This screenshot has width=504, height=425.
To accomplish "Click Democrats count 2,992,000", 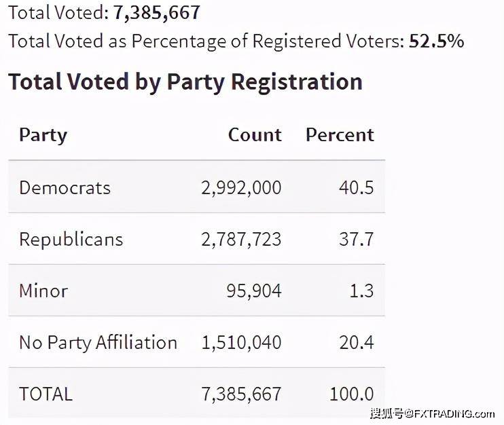I will (x=241, y=188).
